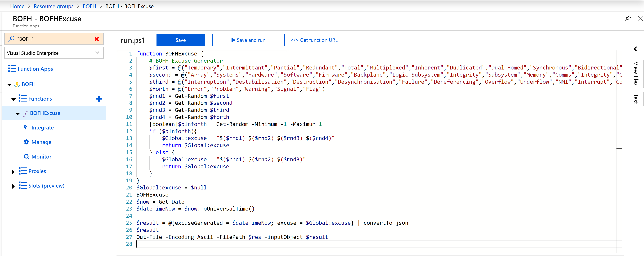Collapse the BOFH tree node

click(x=10, y=85)
